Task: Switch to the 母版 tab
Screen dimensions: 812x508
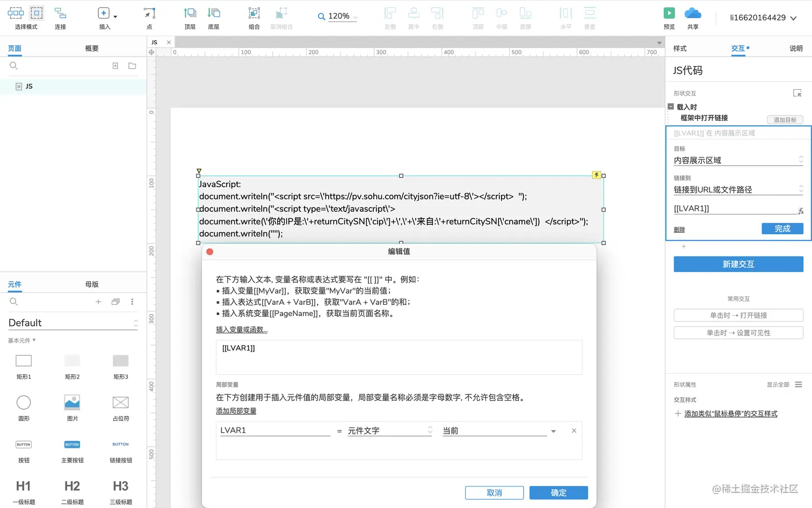Action: 92,284
